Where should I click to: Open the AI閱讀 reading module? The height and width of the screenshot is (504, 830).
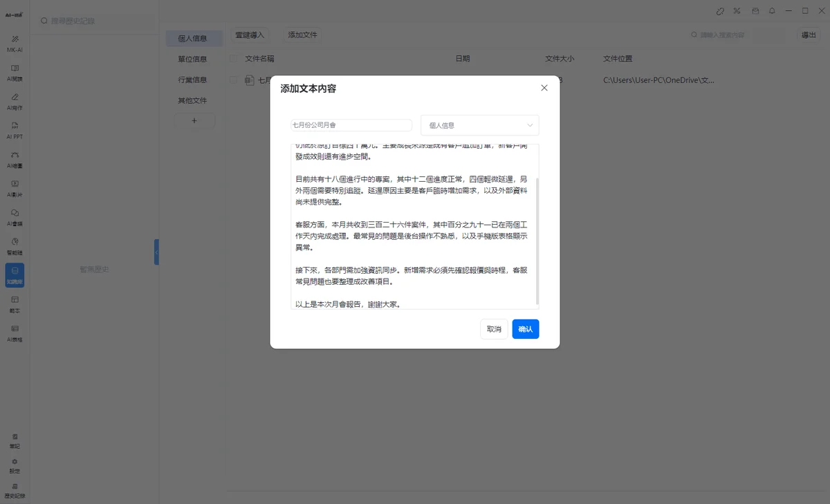click(15, 72)
